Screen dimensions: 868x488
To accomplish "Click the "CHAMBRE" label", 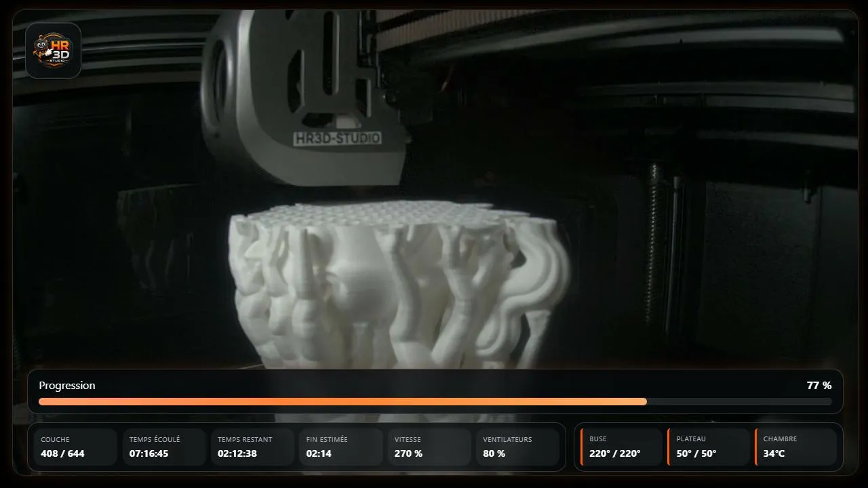I will pos(780,439).
